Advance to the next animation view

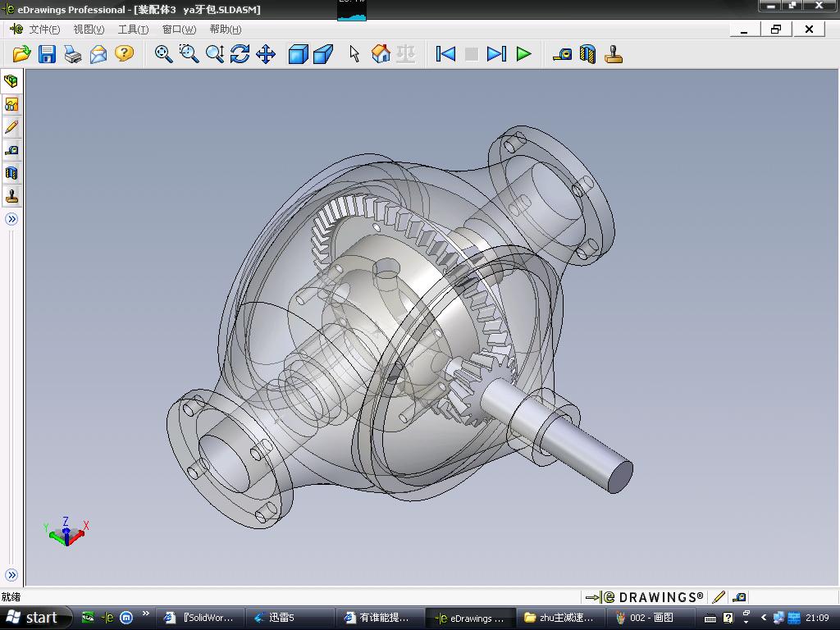coord(496,53)
